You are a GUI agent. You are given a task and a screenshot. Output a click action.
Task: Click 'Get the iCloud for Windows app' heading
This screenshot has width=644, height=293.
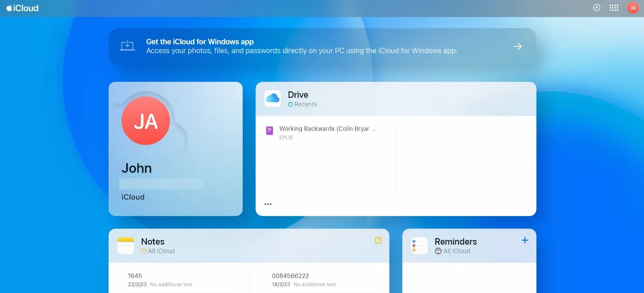(200, 42)
